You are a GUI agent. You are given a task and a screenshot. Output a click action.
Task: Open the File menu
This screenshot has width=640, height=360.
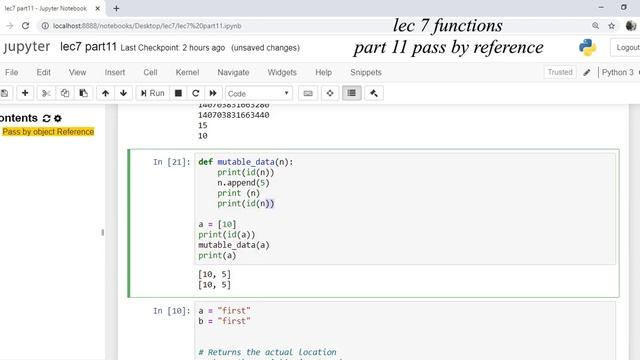pyautogui.click(x=11, y=72)
